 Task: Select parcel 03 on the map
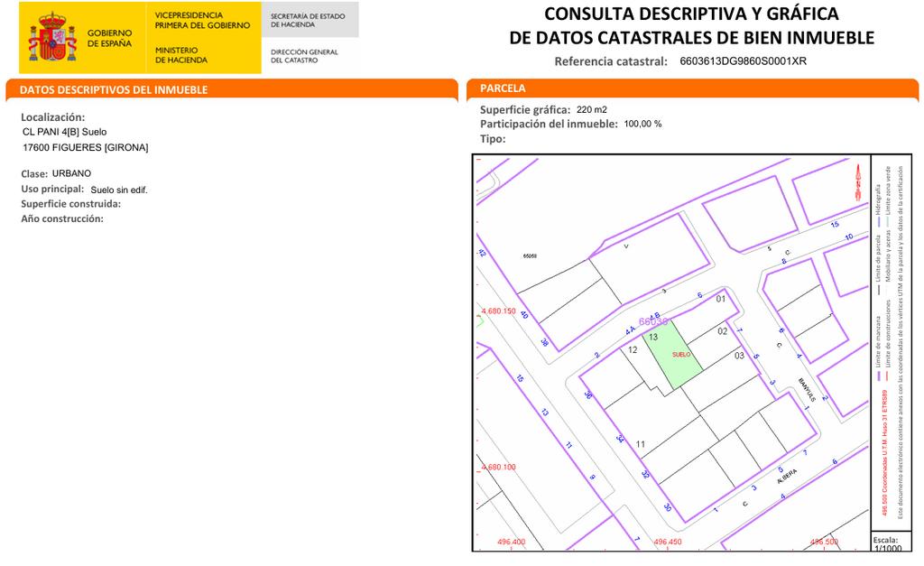tap(739, 356)
